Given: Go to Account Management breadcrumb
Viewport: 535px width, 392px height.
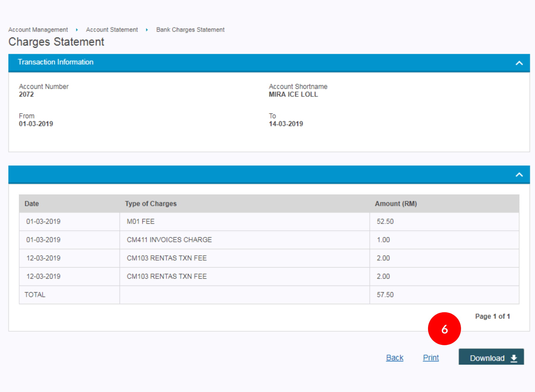Looking at the screenshot, I should [x=38, y=30].
